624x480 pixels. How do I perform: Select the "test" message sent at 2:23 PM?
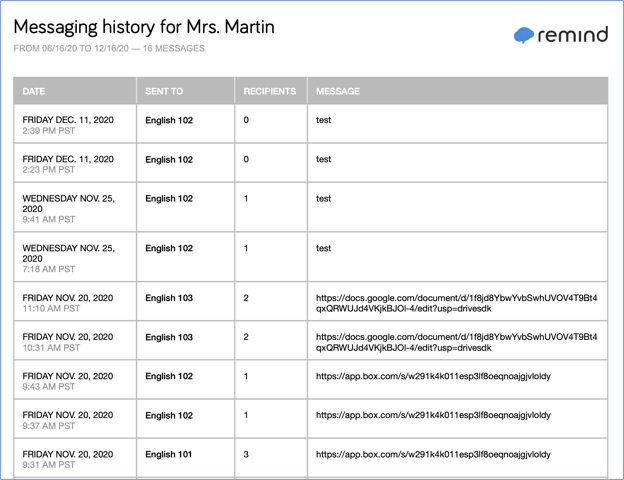pos(324,159)
